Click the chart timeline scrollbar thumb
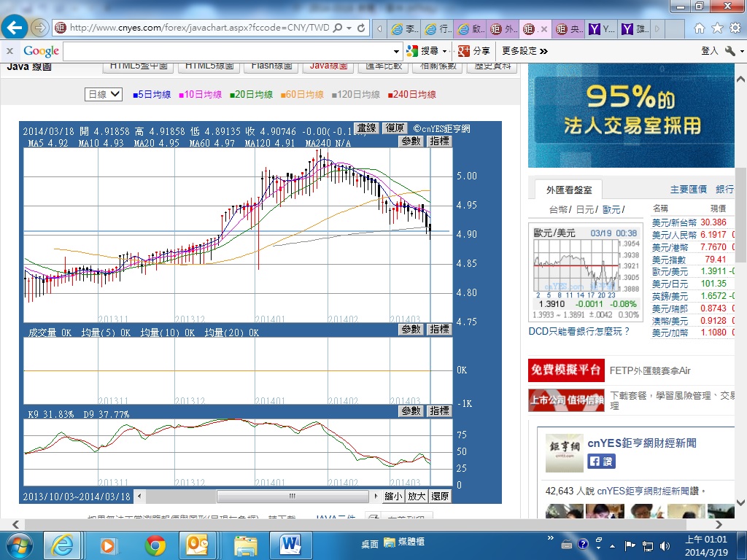This screenshot has height=560, width=747. coord(293,496)
